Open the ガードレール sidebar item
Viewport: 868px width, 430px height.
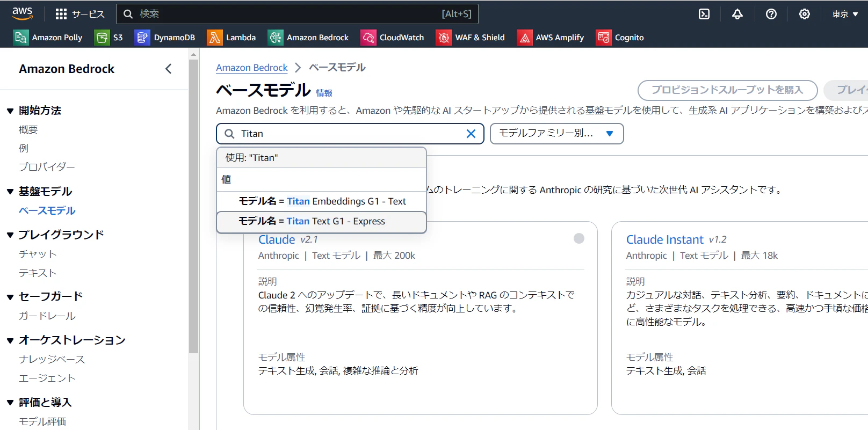(x=47, y=316)
